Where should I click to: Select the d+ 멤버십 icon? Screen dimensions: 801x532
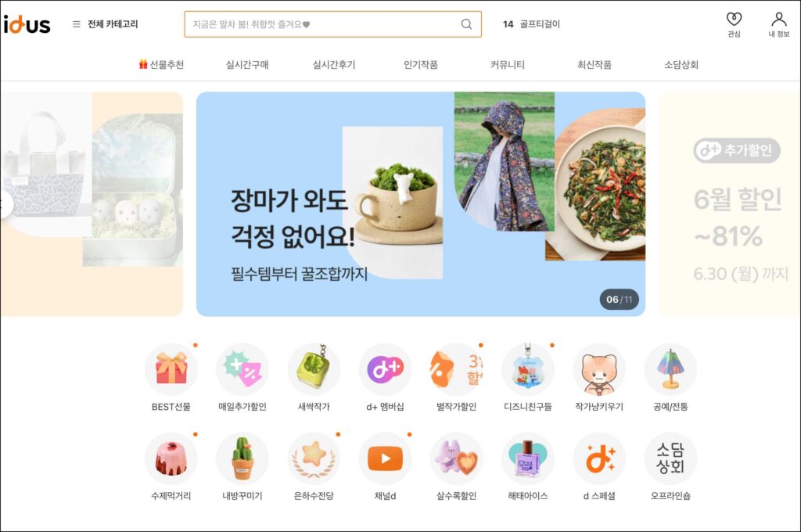coord(385,369)
